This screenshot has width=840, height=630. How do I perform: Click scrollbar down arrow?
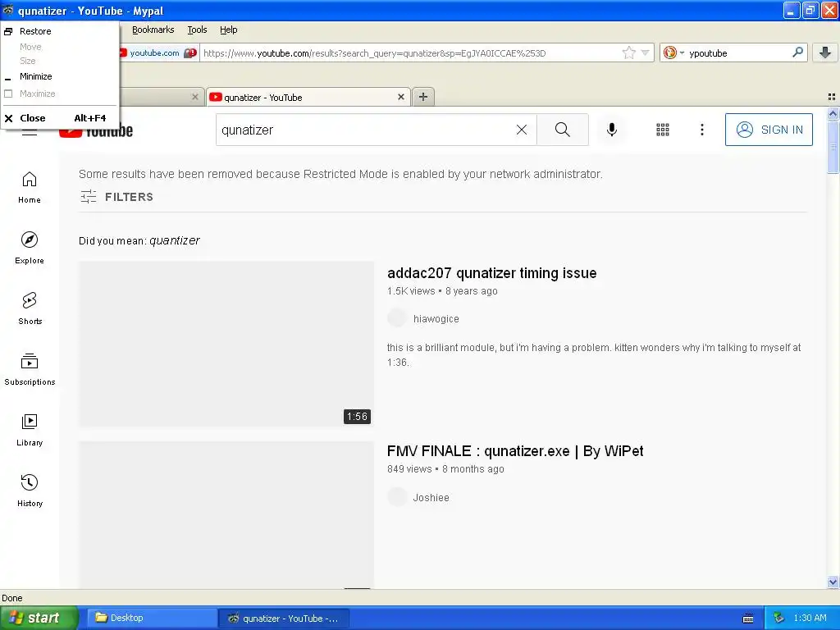[x=833, y=582]
